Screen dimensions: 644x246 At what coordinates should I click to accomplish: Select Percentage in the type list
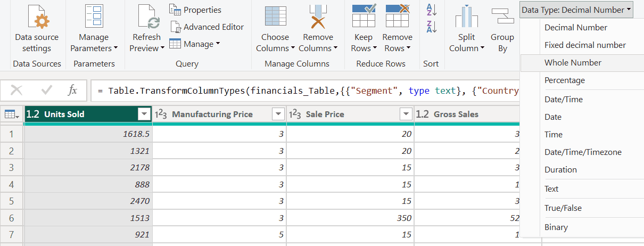pyautogui.click(x=564, y=80)
